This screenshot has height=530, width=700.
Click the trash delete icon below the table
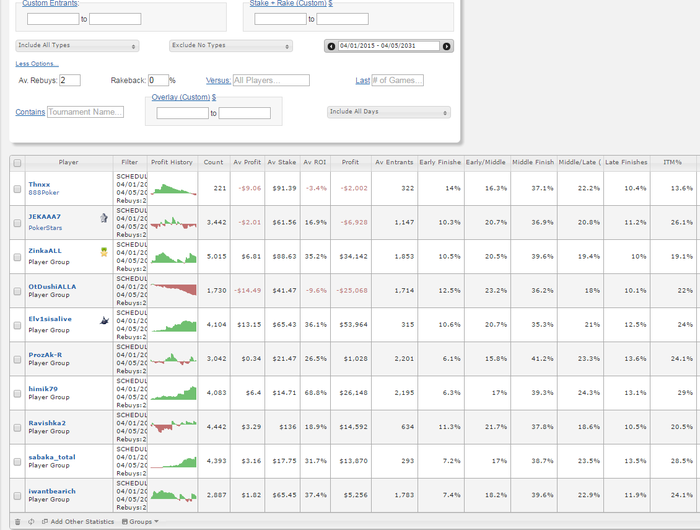click(x=17, y=522)
